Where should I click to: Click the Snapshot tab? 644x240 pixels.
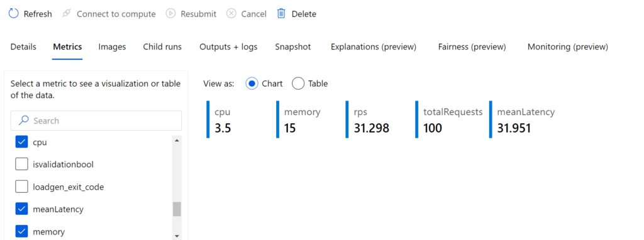click(x=293, y=46)
